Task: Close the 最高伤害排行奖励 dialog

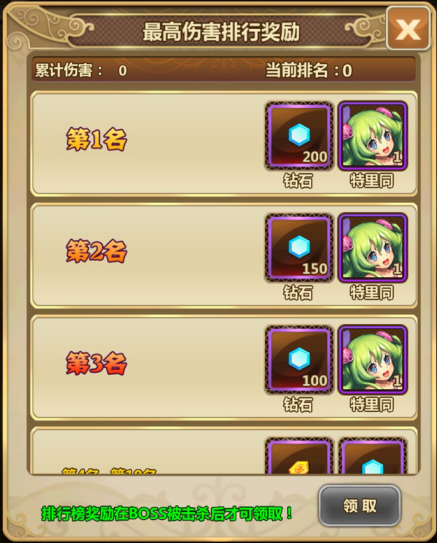Action: point(409,29)
